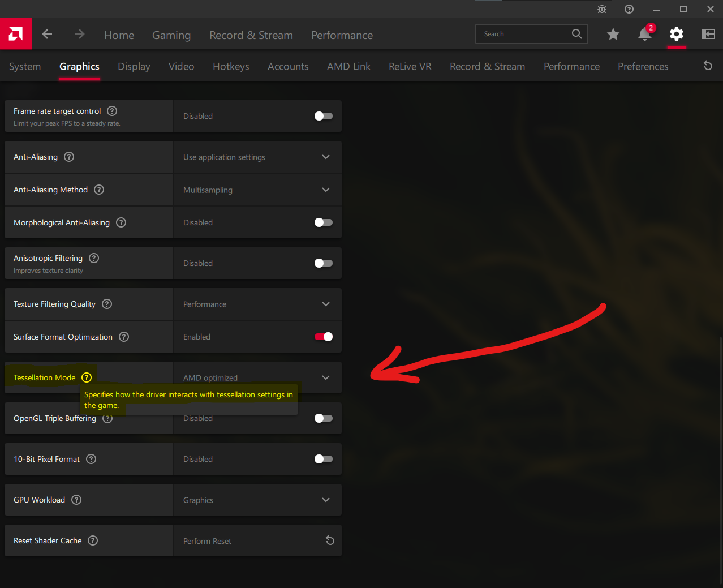
Task: Switch to the Display tab
Action: point(134,66)
